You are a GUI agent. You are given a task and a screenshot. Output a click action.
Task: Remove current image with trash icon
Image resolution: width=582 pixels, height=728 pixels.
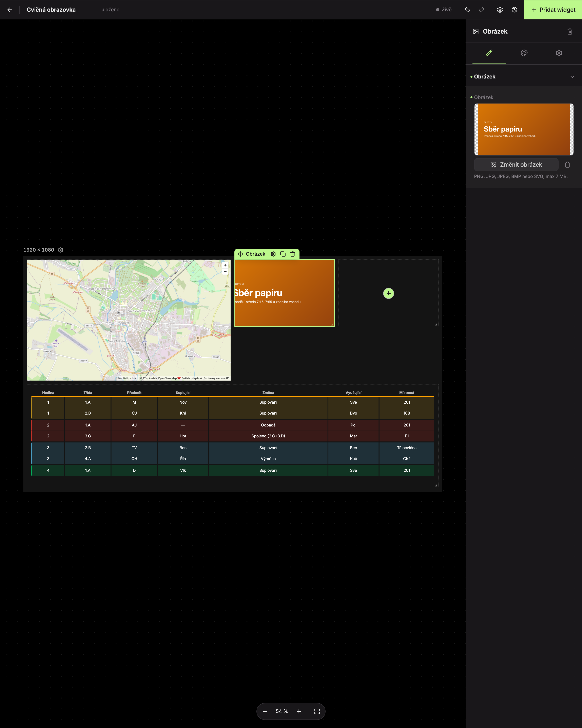click(567, 165)
